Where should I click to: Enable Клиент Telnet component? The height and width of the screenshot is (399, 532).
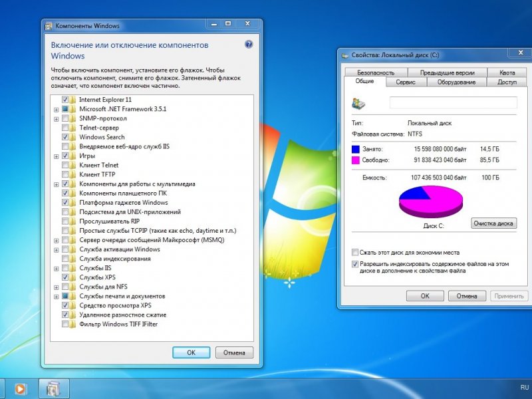tap(65, 165)
